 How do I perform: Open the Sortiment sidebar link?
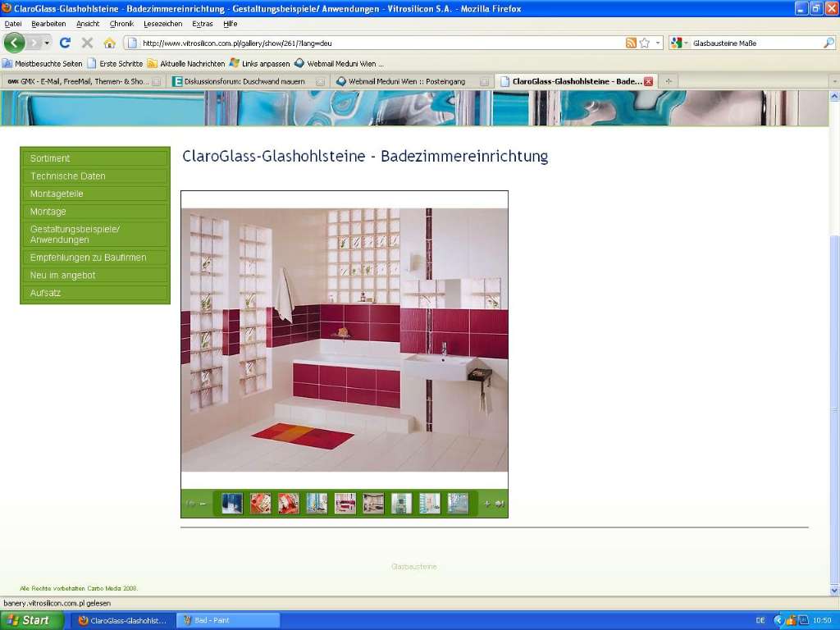pyautogui.click(x=95, y=158)
